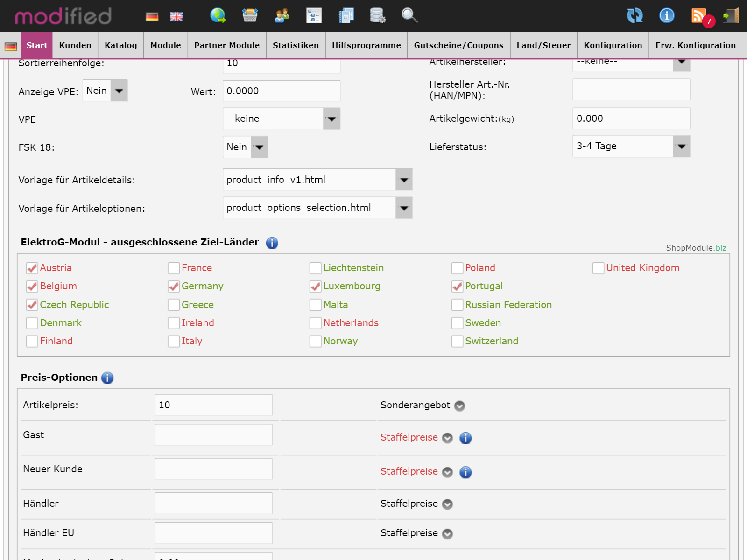Viewport: 747px width, 560px height.
Task: Open the Vorlage für Artikeldetails dropdown
Action: 317,180
